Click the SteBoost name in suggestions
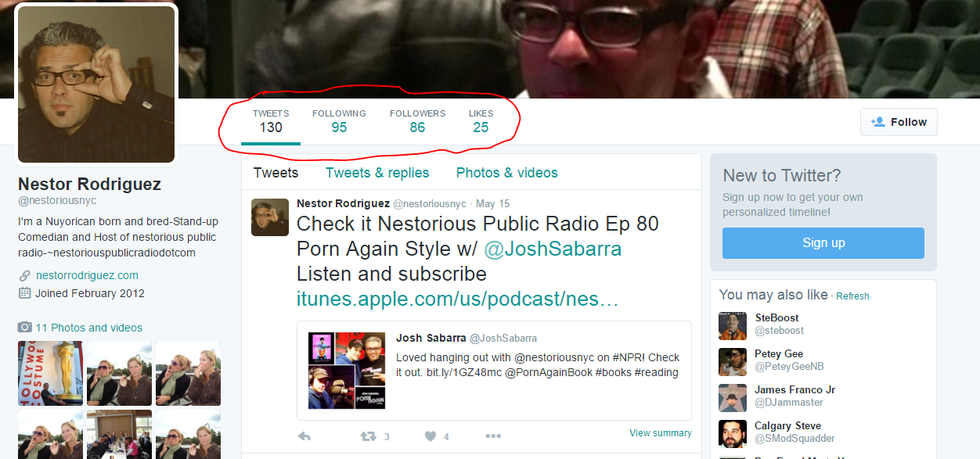 (x=777, y=318)
